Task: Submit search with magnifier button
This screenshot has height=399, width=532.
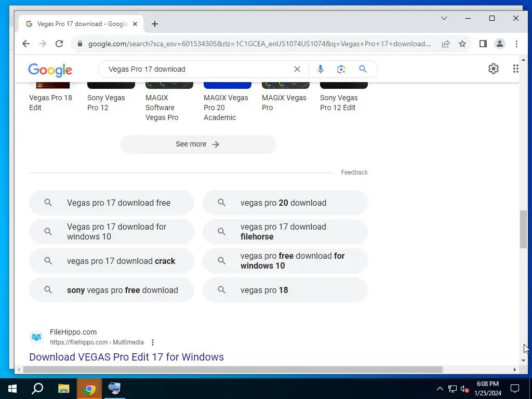Action: click(x=363, y=69)
